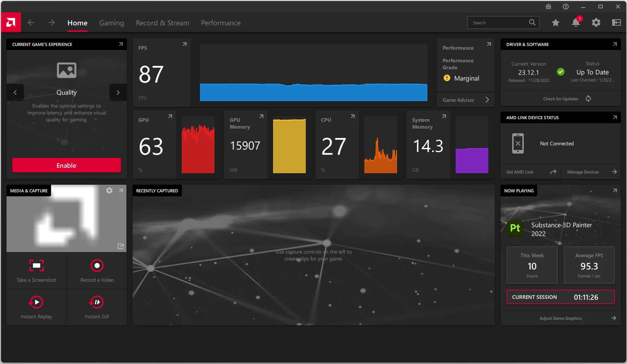Expand the Now Playing panel
Viewport: 627px width, 364px height.
(x=615, y=191)
